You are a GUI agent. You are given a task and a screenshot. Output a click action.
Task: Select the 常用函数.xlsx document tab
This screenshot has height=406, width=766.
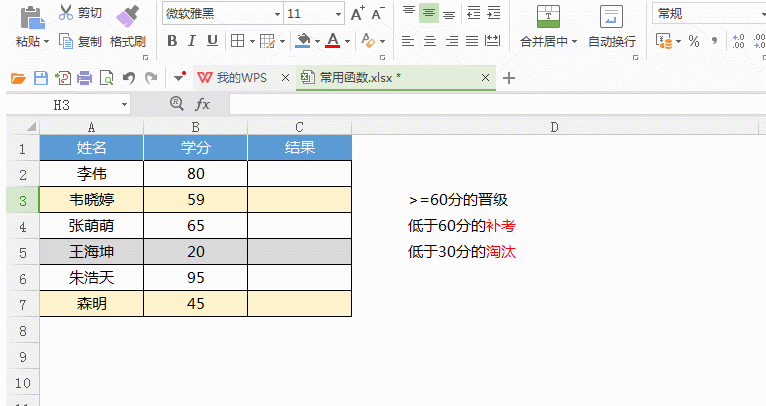pos(360,78)
